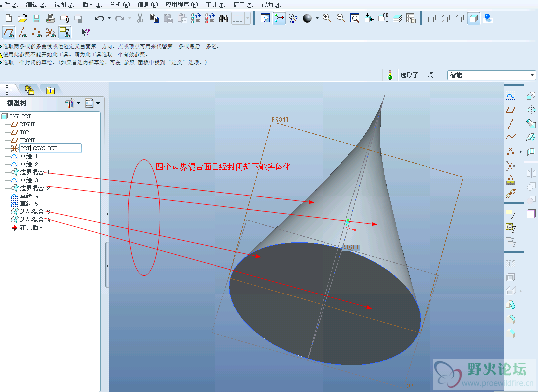Open the reorient view tool
538x392 pixels.
pyautogui.click(x=369, y=18)
